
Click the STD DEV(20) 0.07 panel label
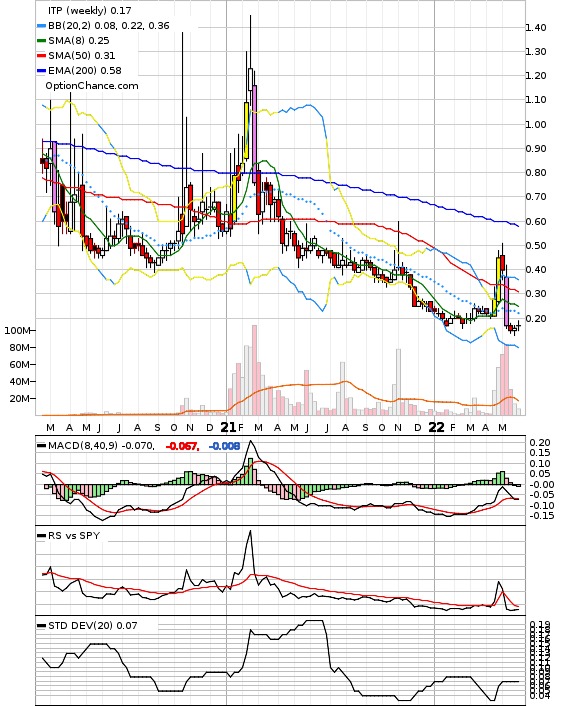click(x=92, y=625)
